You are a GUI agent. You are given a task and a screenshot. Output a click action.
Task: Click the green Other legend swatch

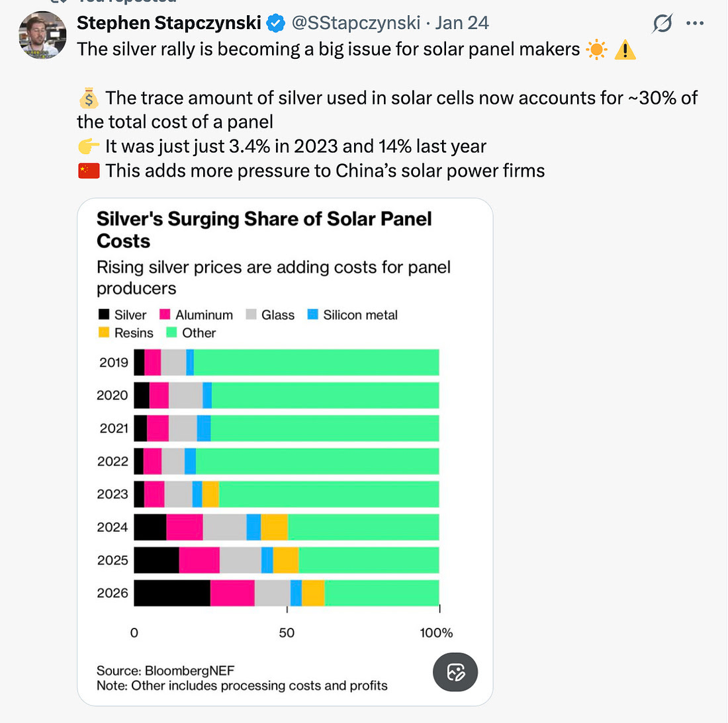point(171,332)
